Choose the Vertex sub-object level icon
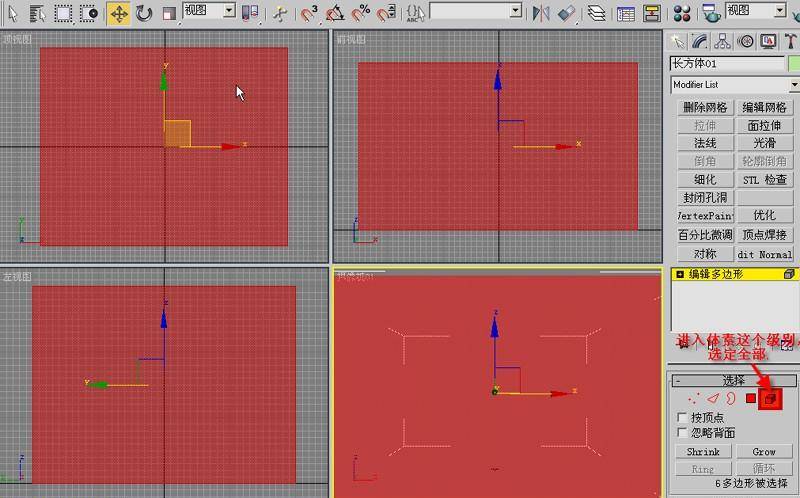This screenshot has height=498, width=800. tap(693, 399)
